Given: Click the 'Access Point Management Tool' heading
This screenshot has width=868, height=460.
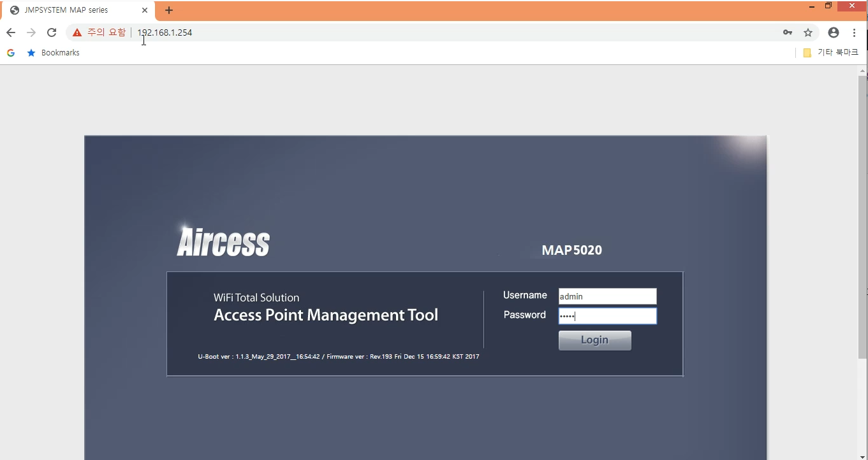Looking at the screenshot, I should click(326, 315).
